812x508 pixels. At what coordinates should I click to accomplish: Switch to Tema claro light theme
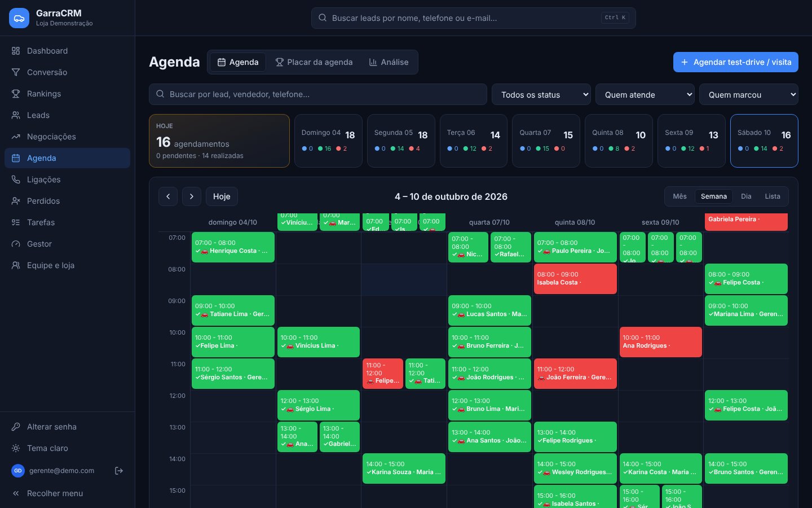[67, 448]
